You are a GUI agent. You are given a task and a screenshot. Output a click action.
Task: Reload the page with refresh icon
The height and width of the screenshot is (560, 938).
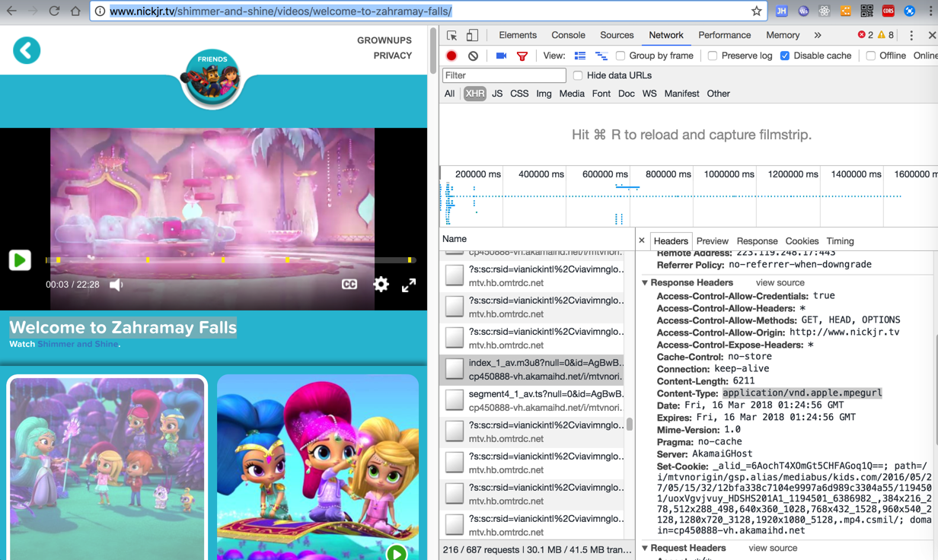coord(54,11)
